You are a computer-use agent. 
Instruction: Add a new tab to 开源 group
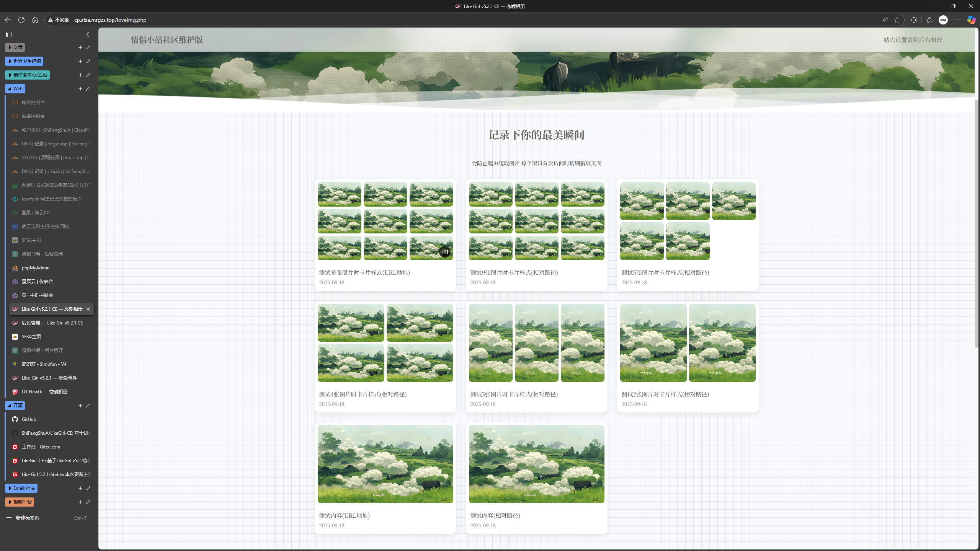tap(80, 406)
